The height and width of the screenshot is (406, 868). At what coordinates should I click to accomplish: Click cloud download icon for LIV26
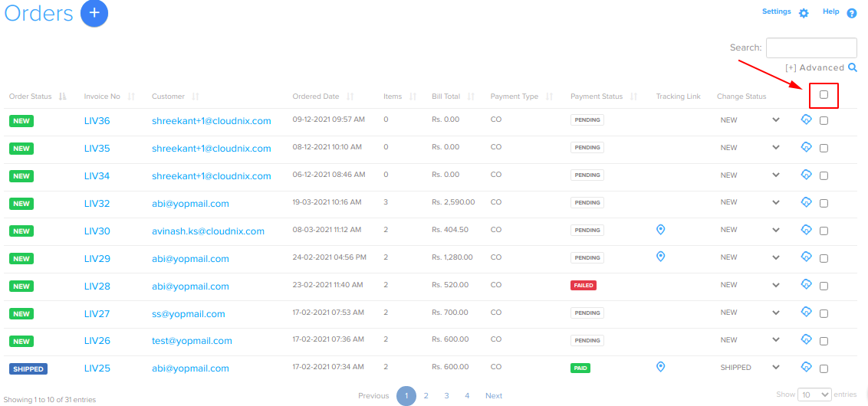coord(807,339)
